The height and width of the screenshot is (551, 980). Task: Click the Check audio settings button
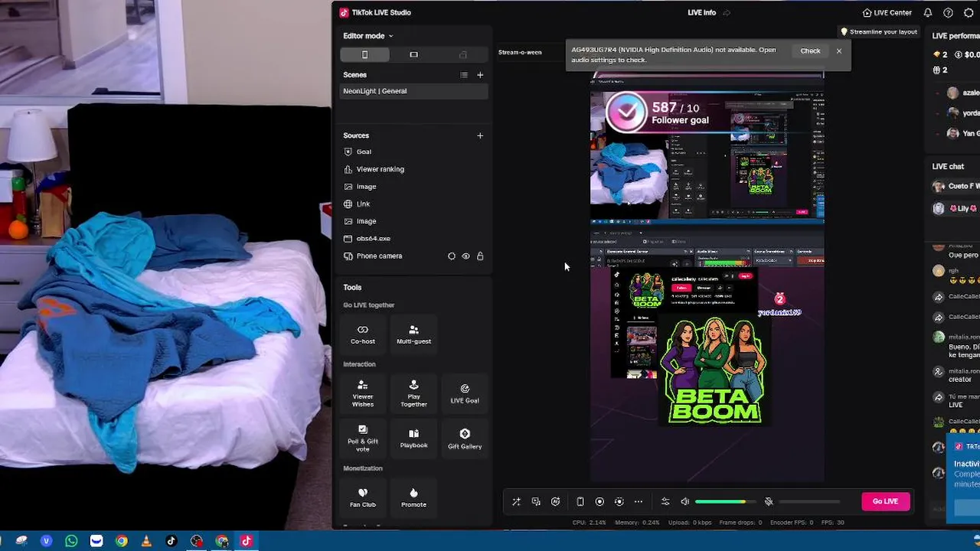point(810,51)
